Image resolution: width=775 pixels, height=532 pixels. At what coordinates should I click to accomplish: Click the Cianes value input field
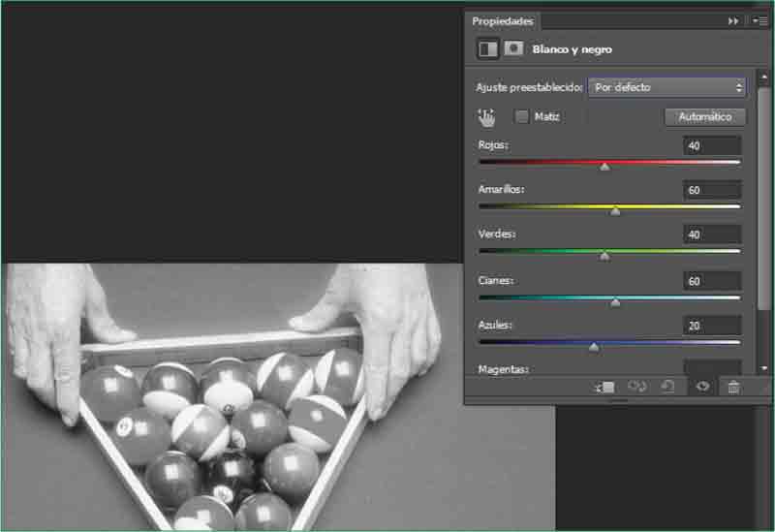point(712,281)
